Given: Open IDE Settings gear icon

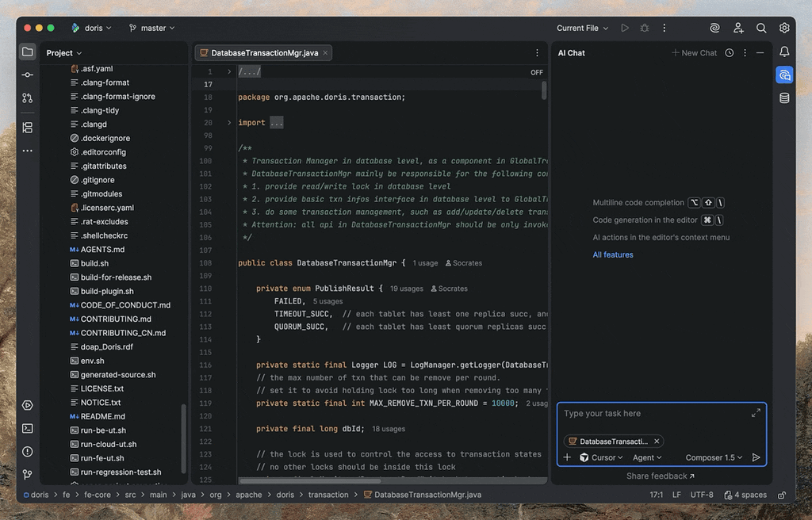Looking at the screenshot, I should [784, 28].
